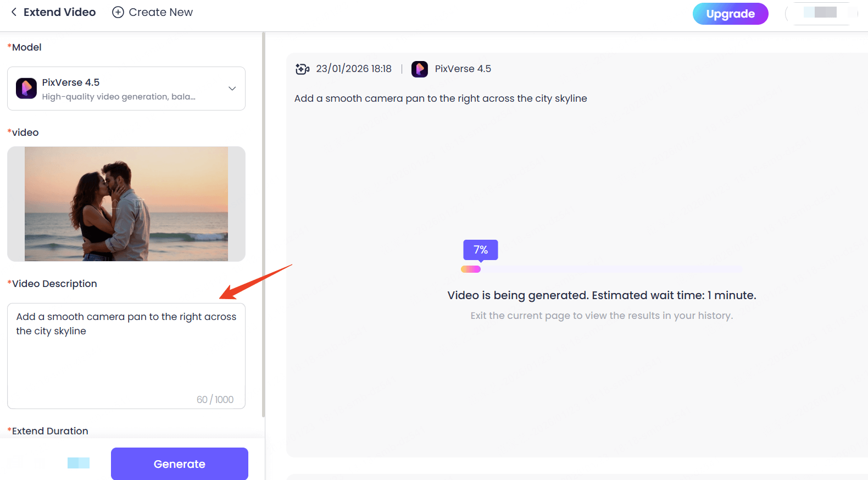Click the video generation icon beside the date
Screen dimensions: 868x480
(302, 69)
